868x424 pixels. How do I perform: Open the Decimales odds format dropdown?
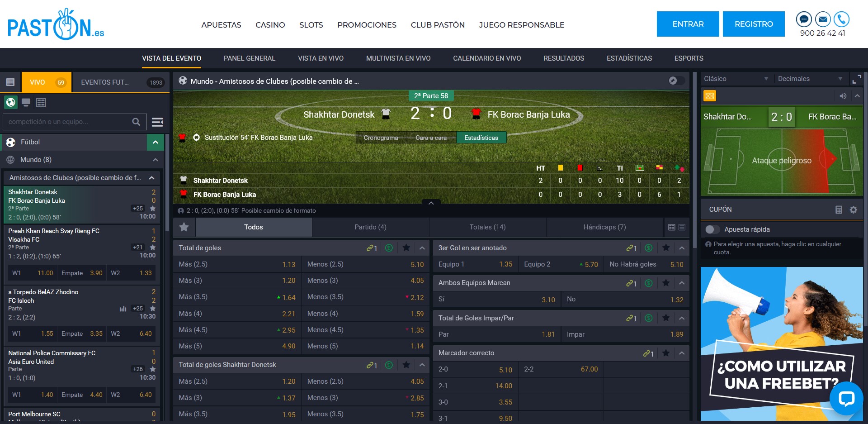[811, 79]
